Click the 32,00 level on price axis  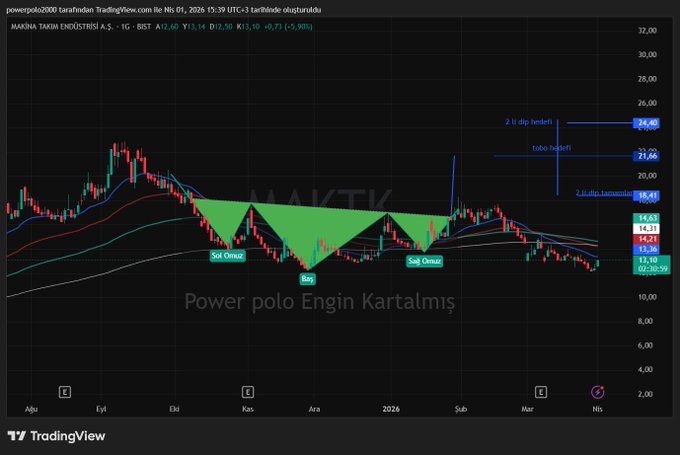(647, 30)
